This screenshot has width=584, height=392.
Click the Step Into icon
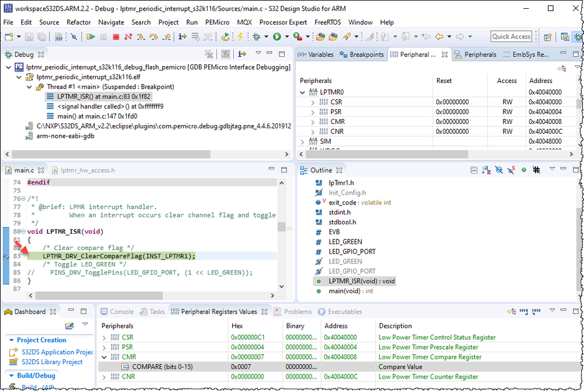pos(141,37)
